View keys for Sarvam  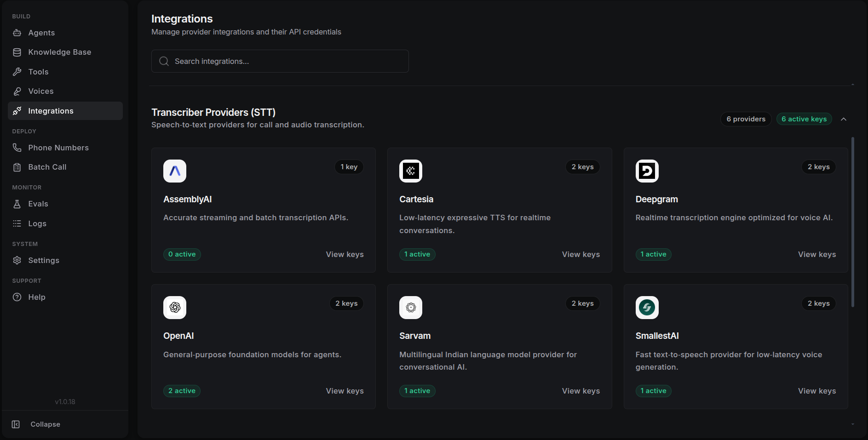pos(581,391)
